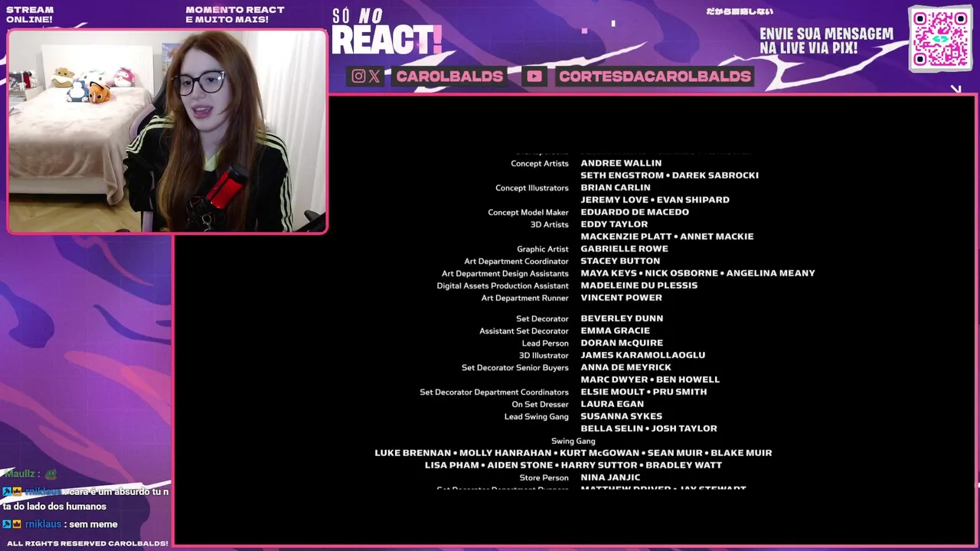Click 'ALL RIGHTS RESERVED CAROLBALDS!' footer
980x551 pixels.
[87, 543]
